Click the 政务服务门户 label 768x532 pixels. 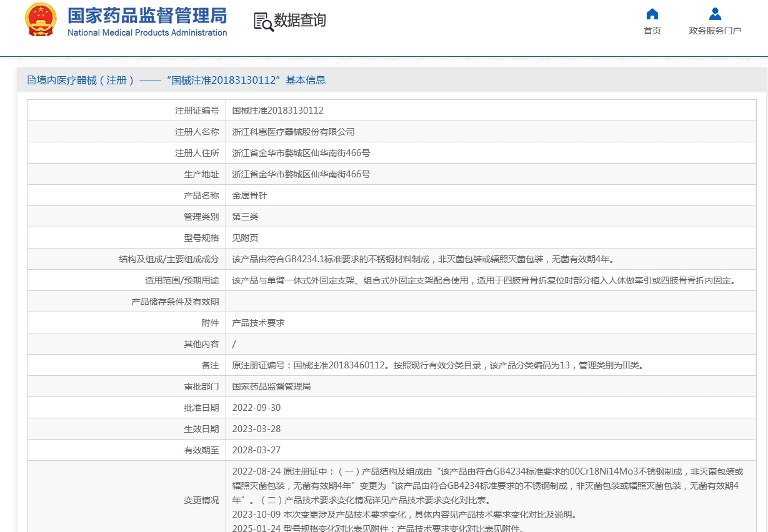point(715,31)
